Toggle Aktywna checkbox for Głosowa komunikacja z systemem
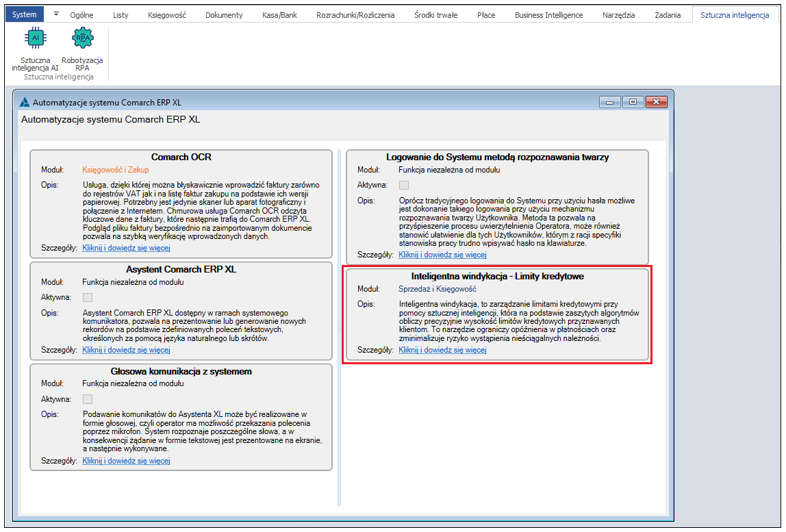Viewport: 786px width, 532px height. tap(88, 399)
